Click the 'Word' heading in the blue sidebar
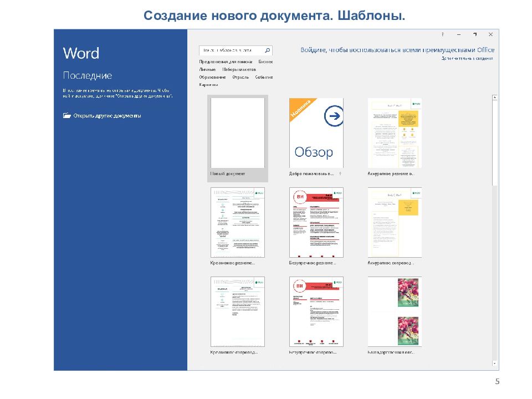 81,53
